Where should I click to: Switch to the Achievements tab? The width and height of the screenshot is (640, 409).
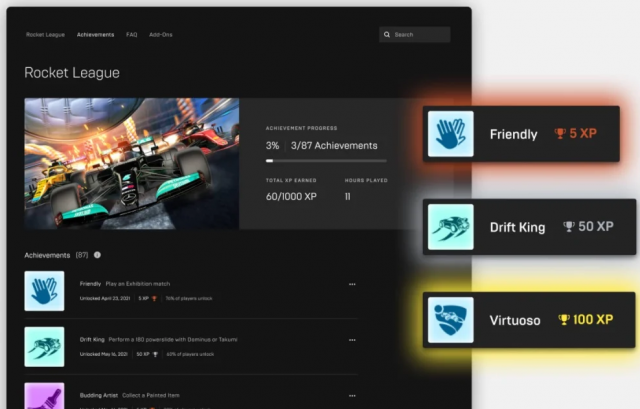96,35
